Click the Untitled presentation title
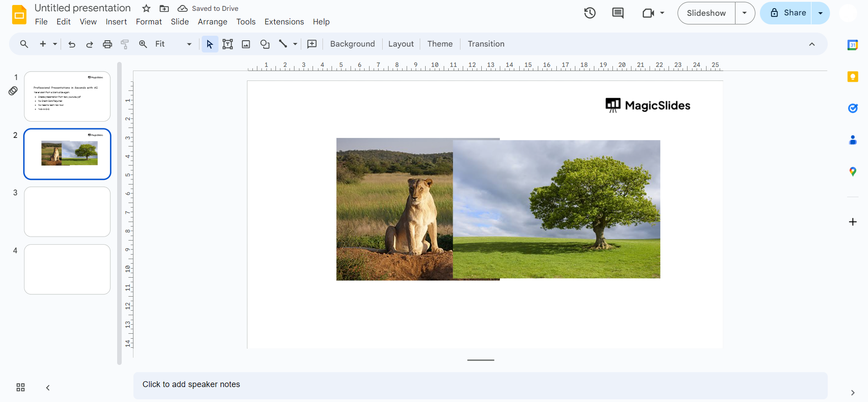Image resolution: width=868 pixels, height=402 pixels. pos(82,8)
